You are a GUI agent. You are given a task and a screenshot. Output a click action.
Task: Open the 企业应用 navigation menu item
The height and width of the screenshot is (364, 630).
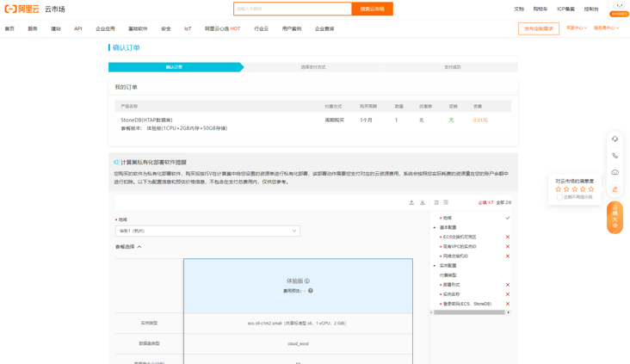[105, 28]
